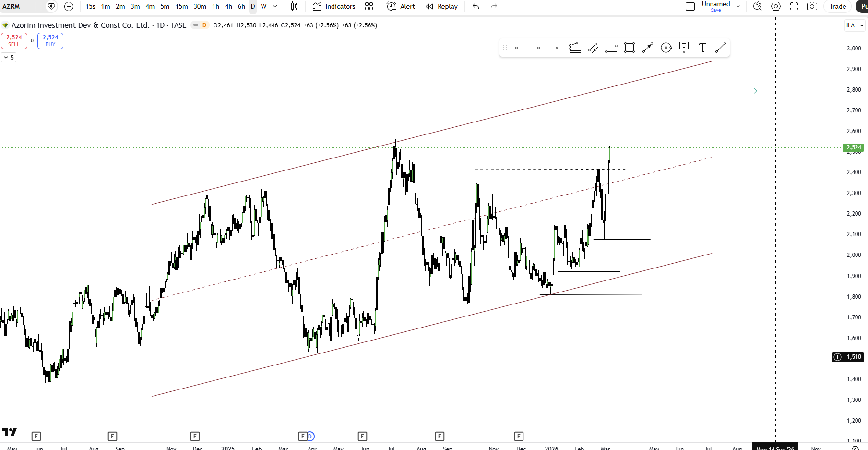Pick the callout text box tool
868x450 pixels.
pyautogui.click(x=684, y=48)
